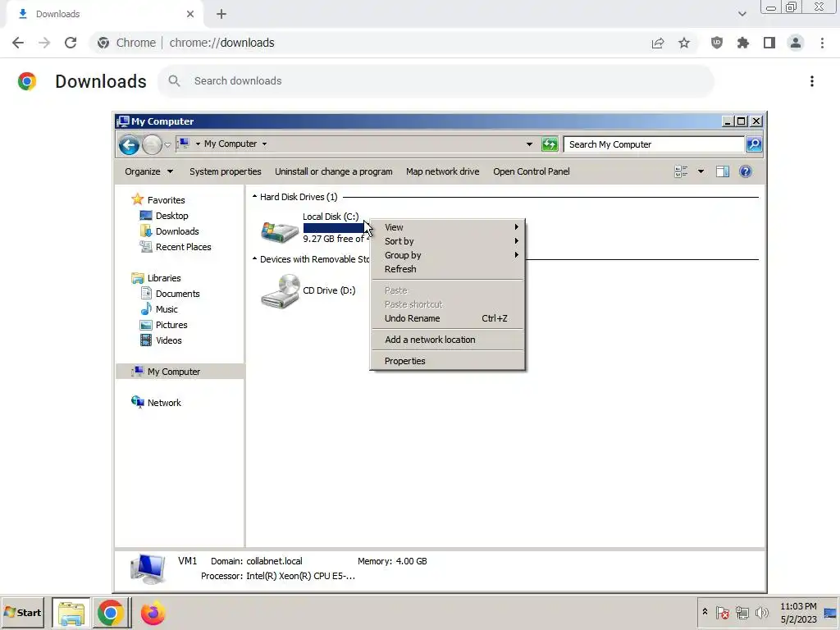
Task: Open the Organize dropdown menu
Action: [149, 171]
